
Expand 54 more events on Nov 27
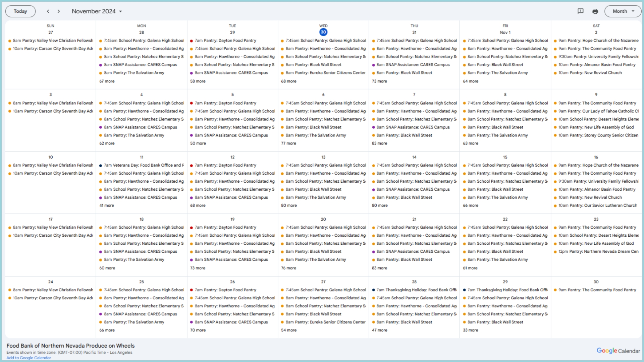[289, 330]
